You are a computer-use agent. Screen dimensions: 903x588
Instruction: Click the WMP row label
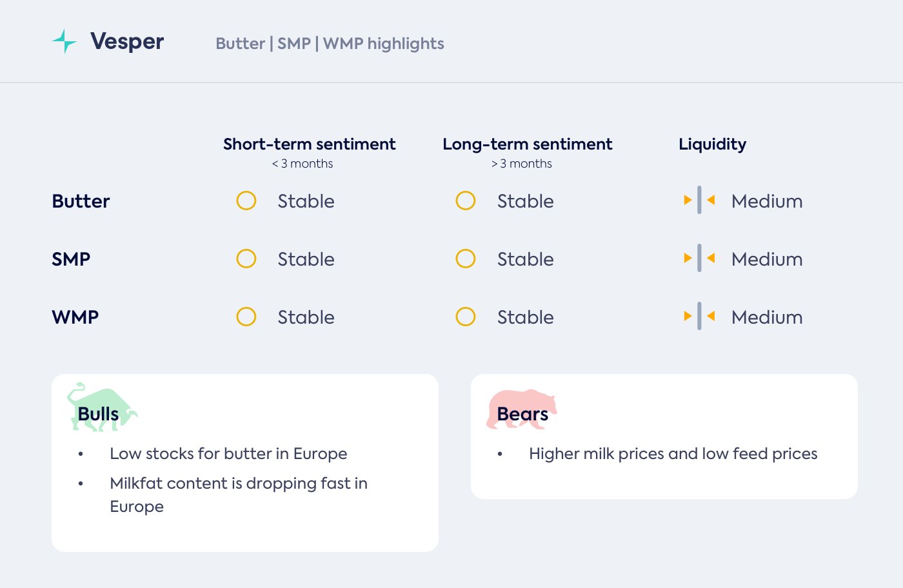[x=75, y=317]
